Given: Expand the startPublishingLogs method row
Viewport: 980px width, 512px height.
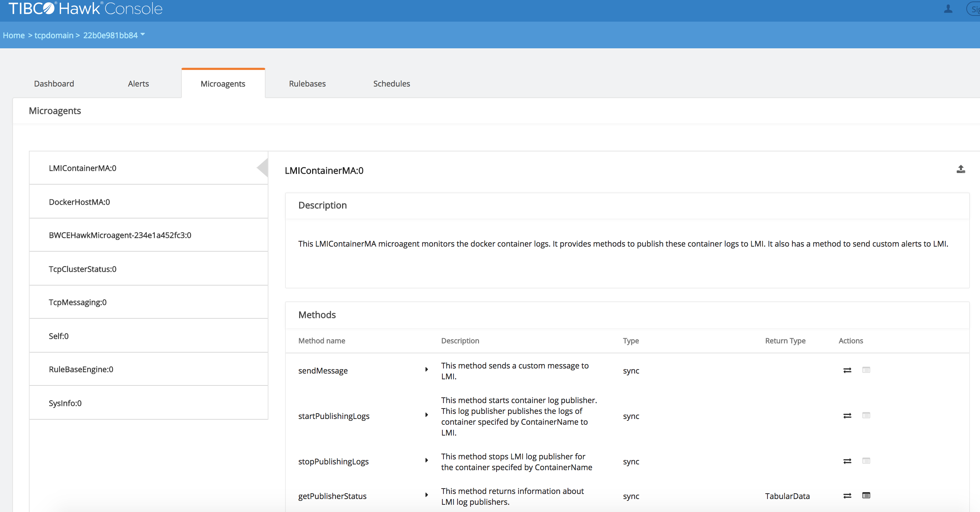Looking at the screenshot, I should 426,415.
